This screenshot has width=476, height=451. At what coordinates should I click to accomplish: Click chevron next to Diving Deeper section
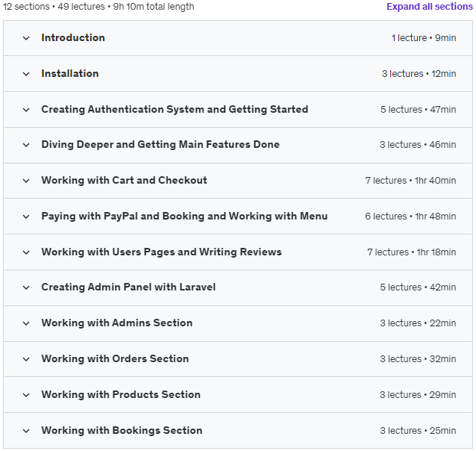pos(26,146)
